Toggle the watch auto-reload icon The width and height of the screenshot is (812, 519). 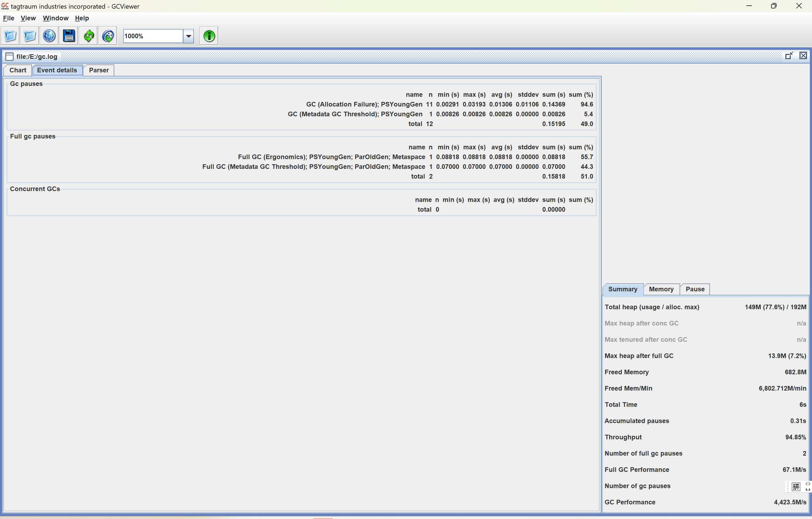[x=108, y=36]
